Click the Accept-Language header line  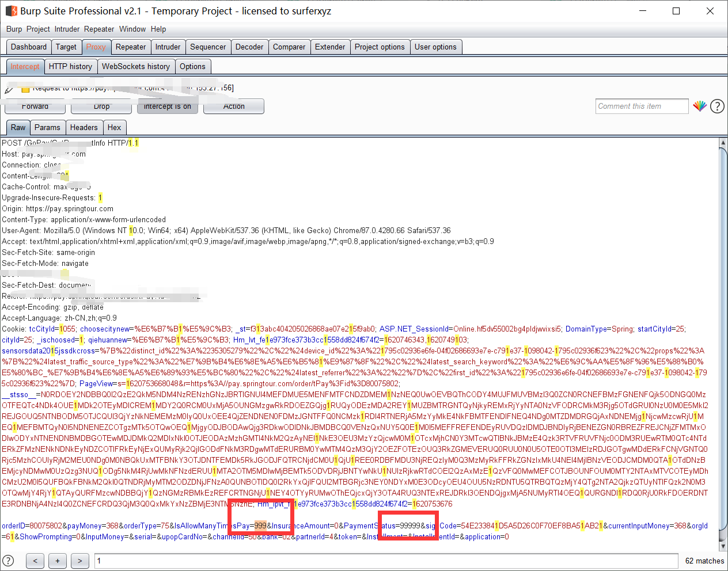[x=59, y=318]
